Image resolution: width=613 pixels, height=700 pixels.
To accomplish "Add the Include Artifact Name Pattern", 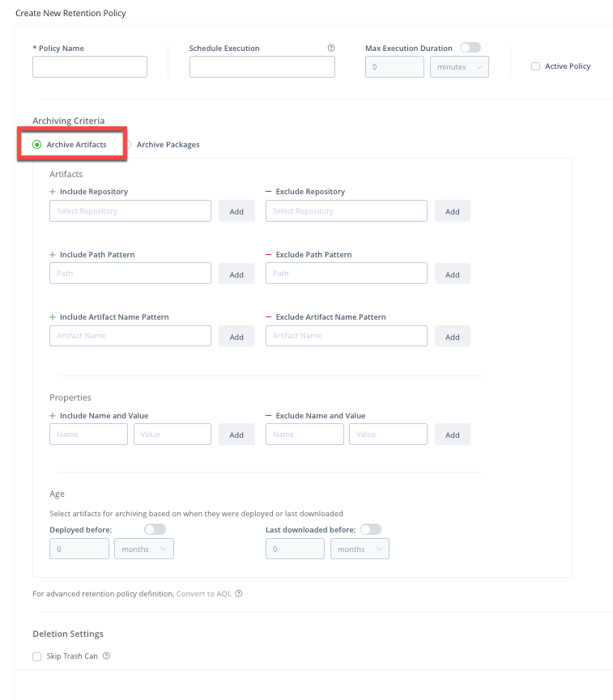I will pos(236,337).
